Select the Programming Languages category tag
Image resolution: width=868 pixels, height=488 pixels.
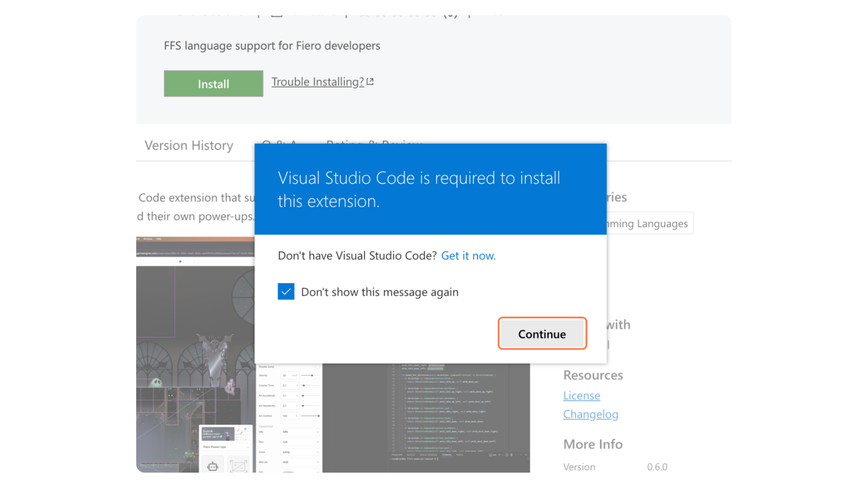click(650, 223)
